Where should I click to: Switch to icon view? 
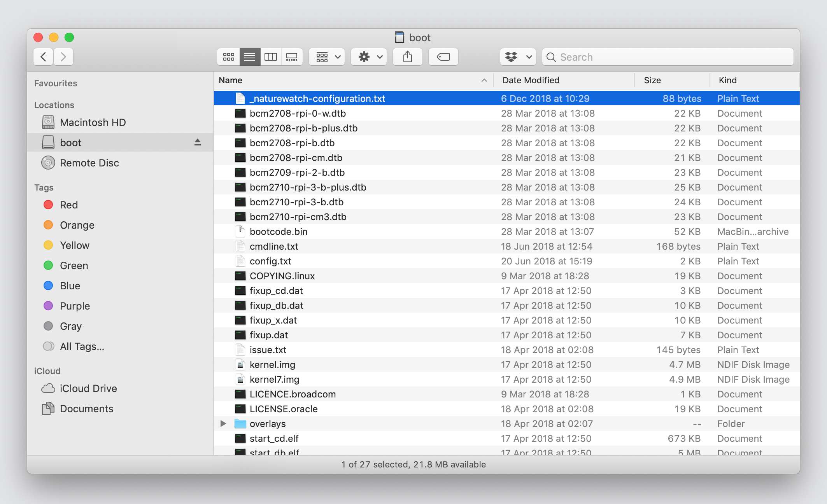[228, 57]
